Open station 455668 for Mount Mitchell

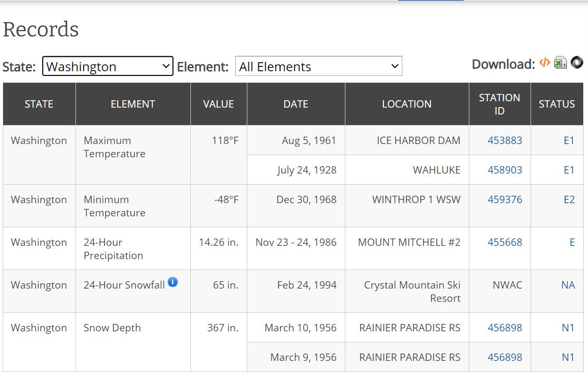click(505, 242)
